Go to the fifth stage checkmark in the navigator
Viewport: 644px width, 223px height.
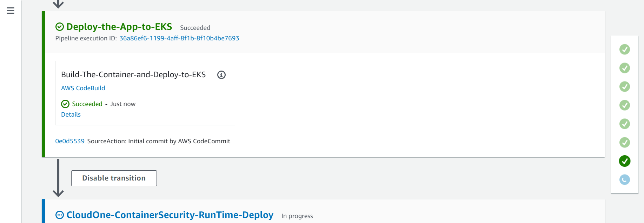pos(625,124)
